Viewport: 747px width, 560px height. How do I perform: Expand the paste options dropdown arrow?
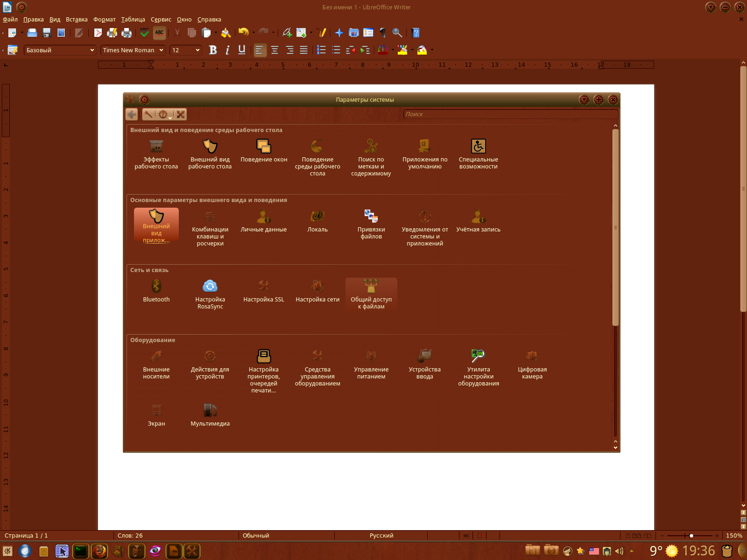tap(216, 33)
